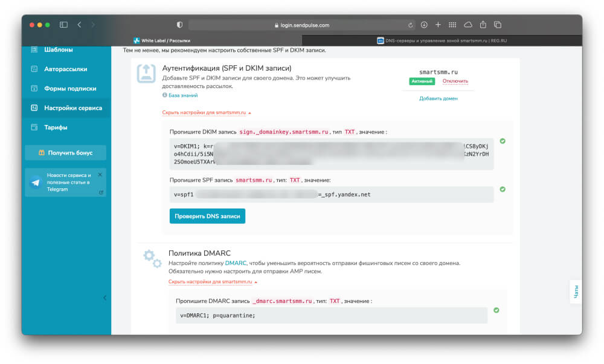
Task: Click the Формы подписки sidebar icon
Action: coord(34,89)
